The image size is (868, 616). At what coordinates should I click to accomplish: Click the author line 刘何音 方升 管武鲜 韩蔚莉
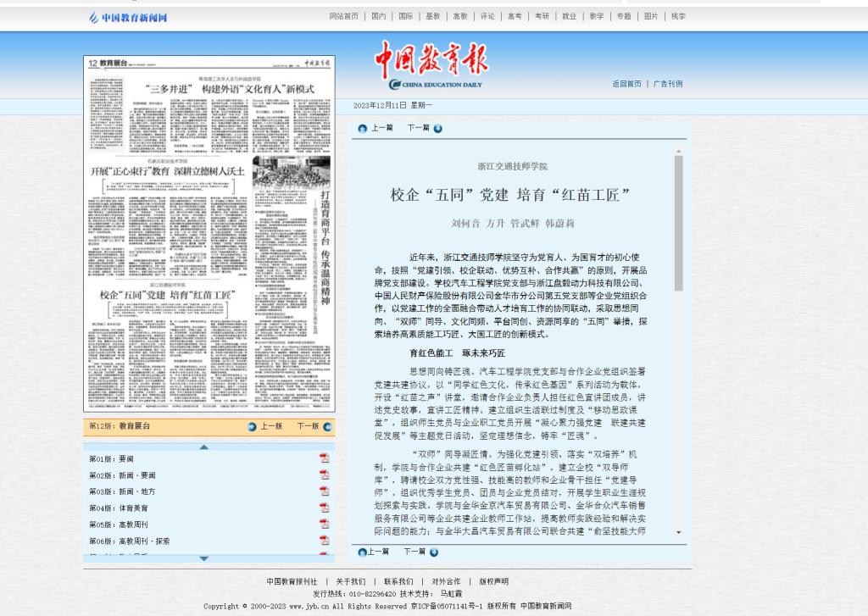tap(513, 224)
